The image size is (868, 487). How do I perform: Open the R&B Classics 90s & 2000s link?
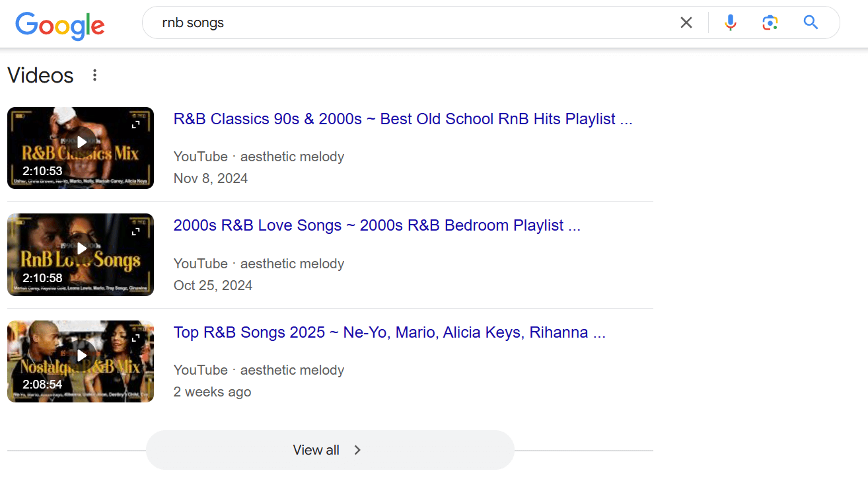click(x=402, y=119)
